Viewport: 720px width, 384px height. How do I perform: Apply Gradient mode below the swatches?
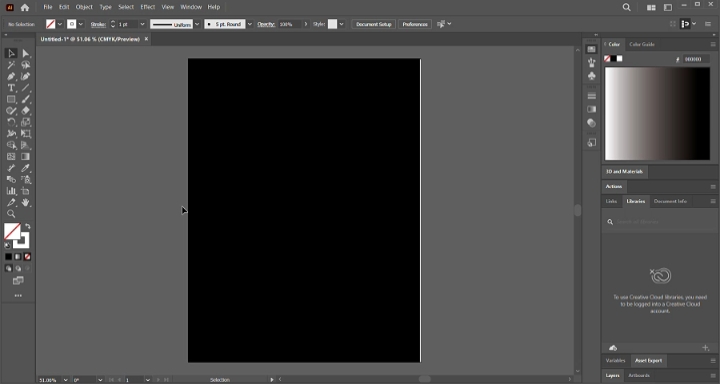18,257
